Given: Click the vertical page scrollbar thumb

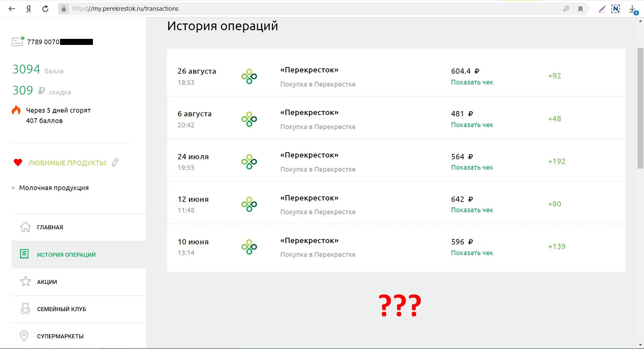Looking at the screenshot, I should point(640,108).
